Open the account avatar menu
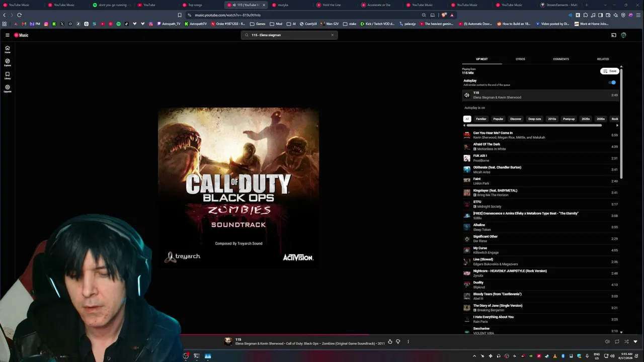This screenshot has width=644, height=362. (x=623, y=35)
